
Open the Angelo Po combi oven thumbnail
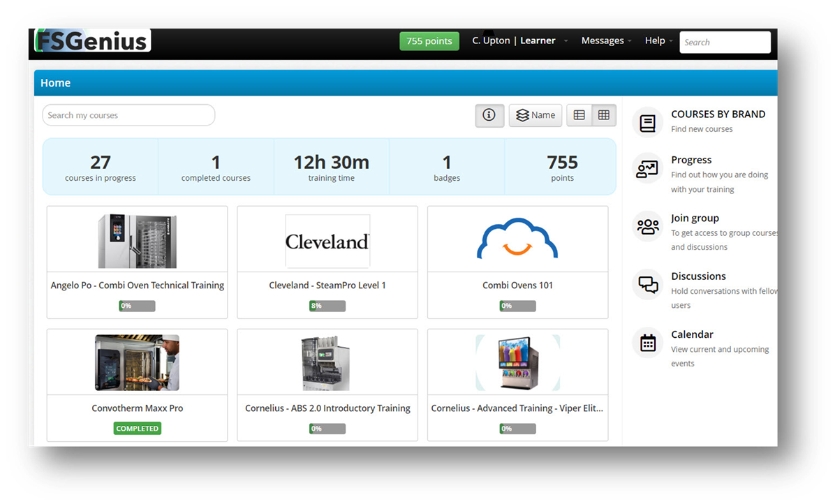click(x=138, y=241)
